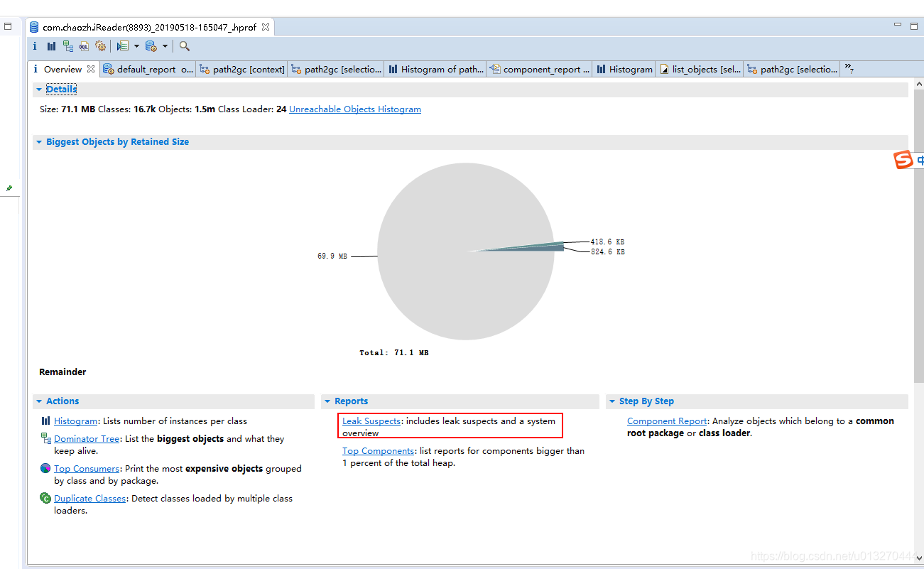
Task: Open the heap dump Overview icon
Action: (34, 45)
